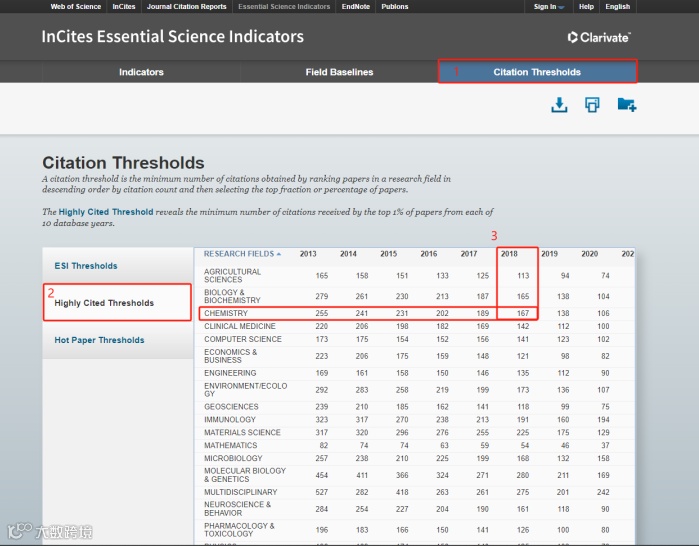Image resolution: width=699 pixels, height=546 pixels.
Task: Open Publons in top navigation
Action: coord(395,7)
